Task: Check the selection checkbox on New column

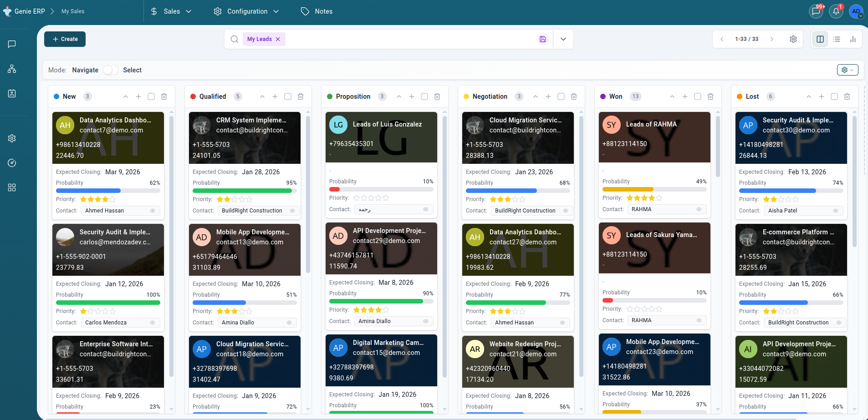Action: pyautogui.click(x=151, y=96)
